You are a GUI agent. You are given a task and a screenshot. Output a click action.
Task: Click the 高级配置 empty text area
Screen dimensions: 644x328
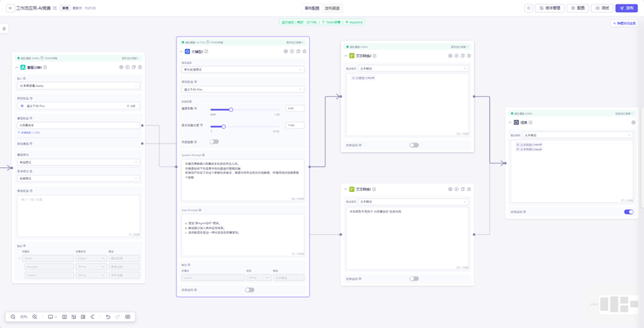(78, 216)
